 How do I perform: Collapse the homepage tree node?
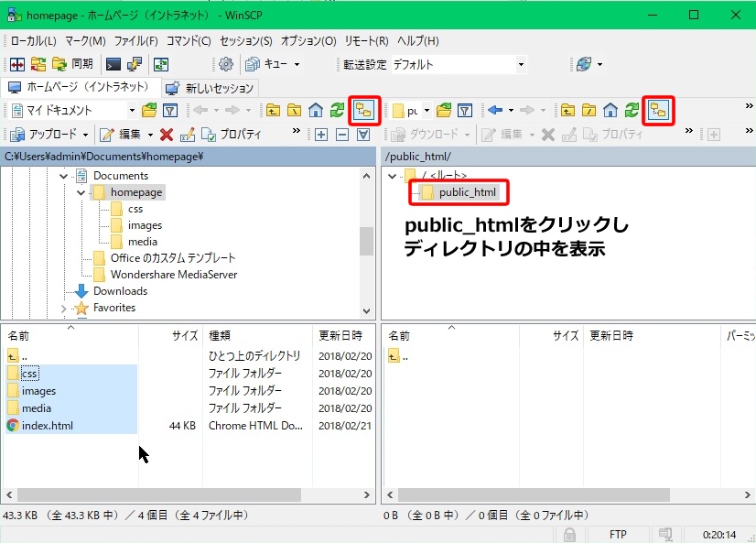pyautogui.click(x=81, y=193)
